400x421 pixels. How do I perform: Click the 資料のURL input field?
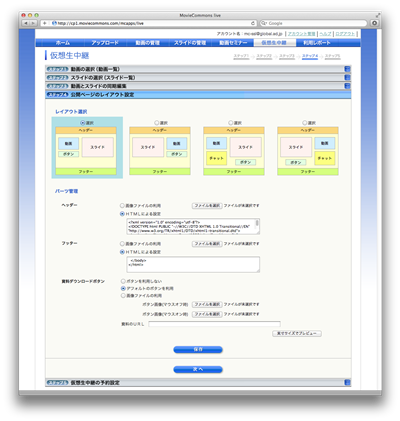[x=214, y=324]
